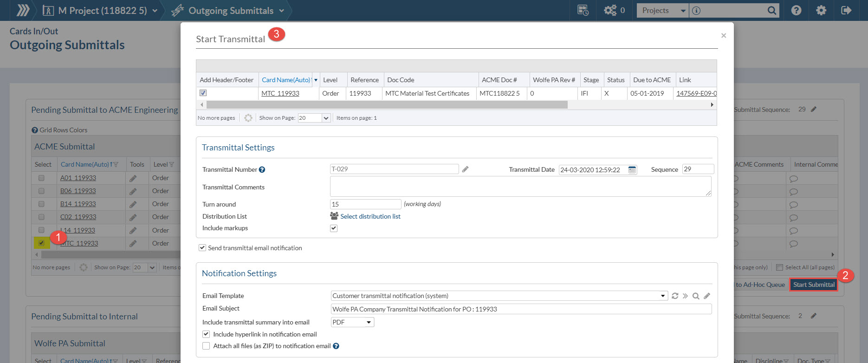Sort by Card Name(Auto) column in dialog
The height and width of the screenshot is (363, 868).
(286, 80)
